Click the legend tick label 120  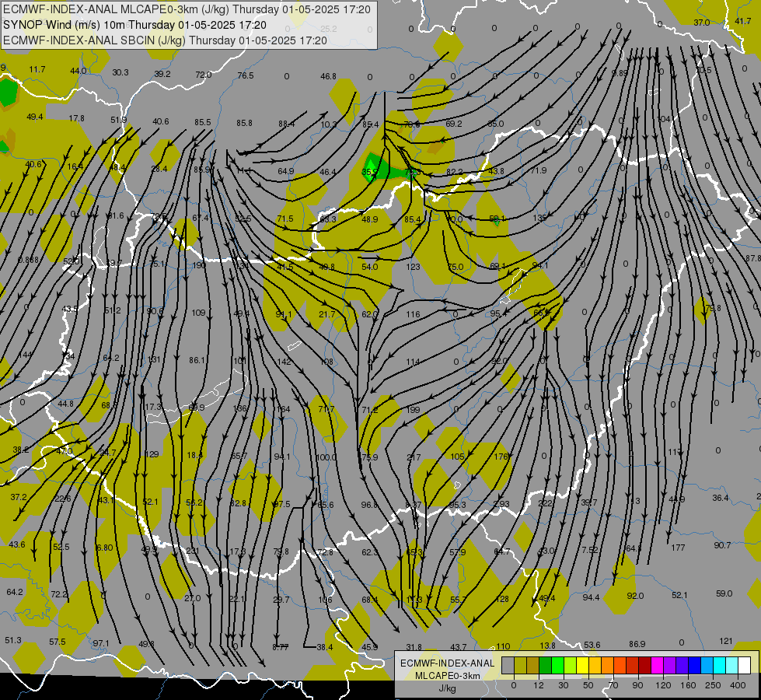(663, 685)
